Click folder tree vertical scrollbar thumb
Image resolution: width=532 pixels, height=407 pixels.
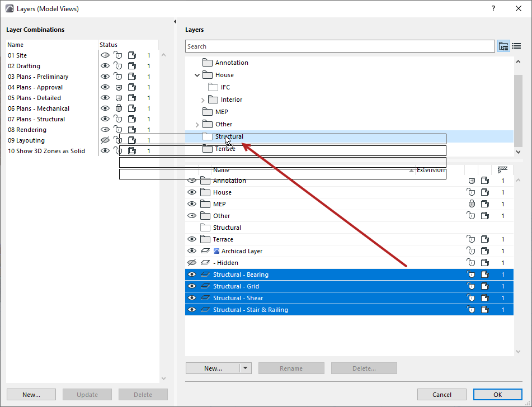[x=518, y=111]
